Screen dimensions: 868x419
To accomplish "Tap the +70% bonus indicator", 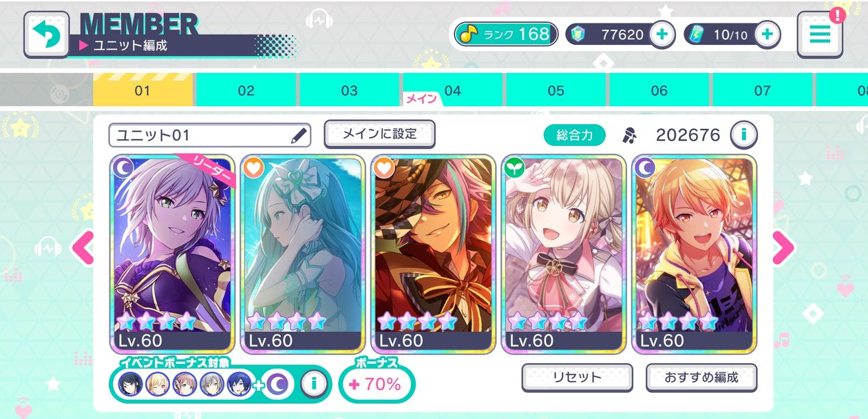I will (377, 385).
